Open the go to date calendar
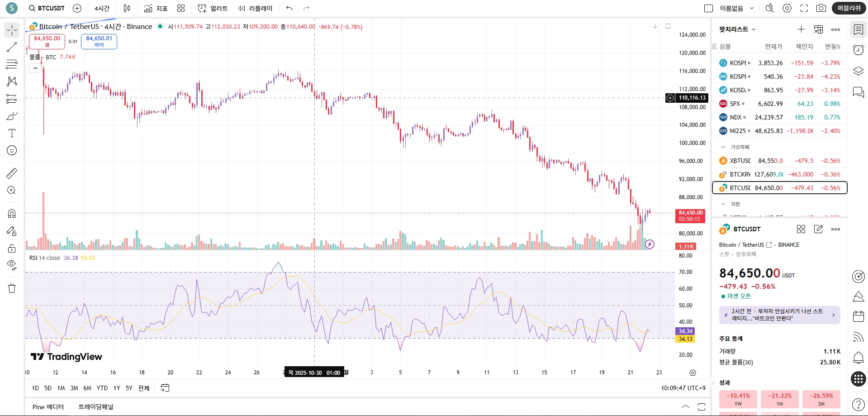 click(x=165, y=388)
